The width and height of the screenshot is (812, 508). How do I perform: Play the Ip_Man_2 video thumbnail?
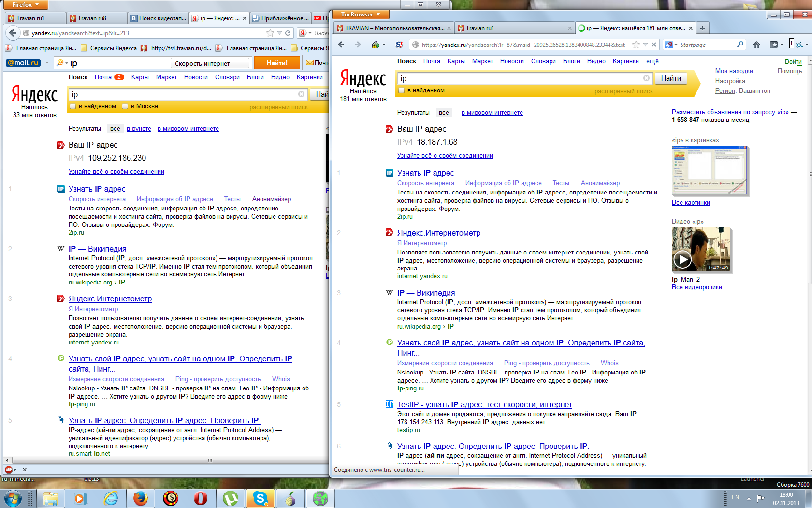701,250
